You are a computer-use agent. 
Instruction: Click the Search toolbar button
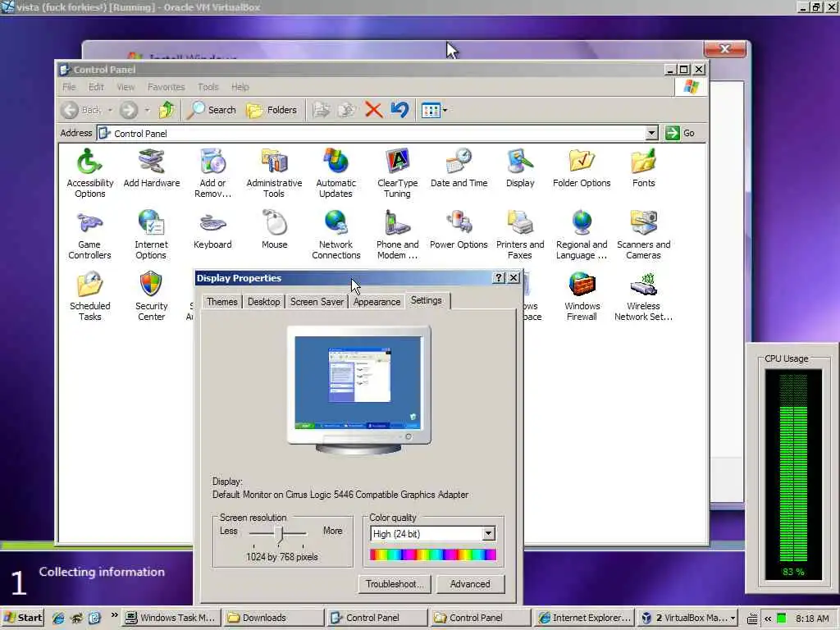212,110
